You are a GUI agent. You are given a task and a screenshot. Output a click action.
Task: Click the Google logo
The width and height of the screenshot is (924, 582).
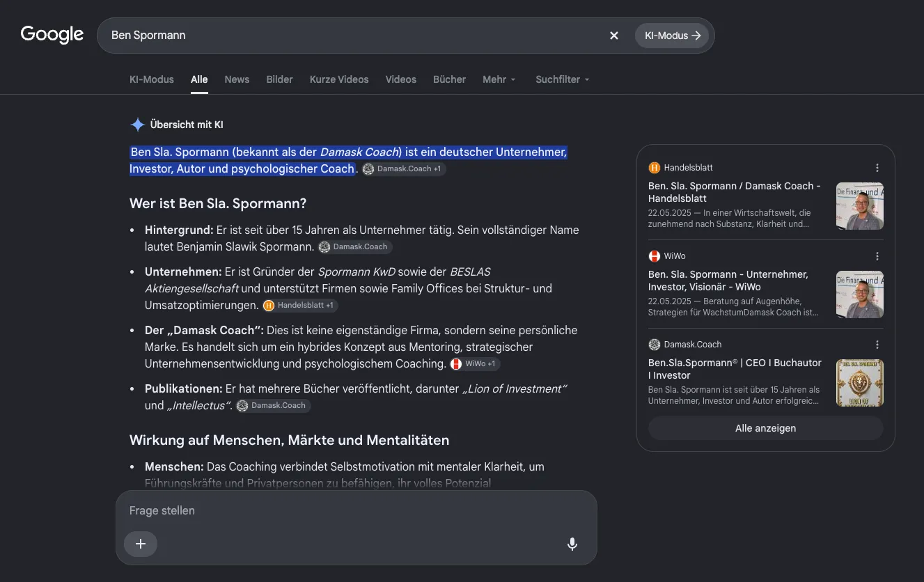click(x=52, y=34)
